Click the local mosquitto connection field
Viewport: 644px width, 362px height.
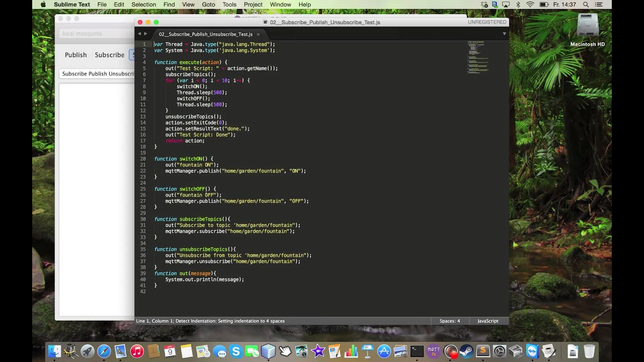[97, 34]
